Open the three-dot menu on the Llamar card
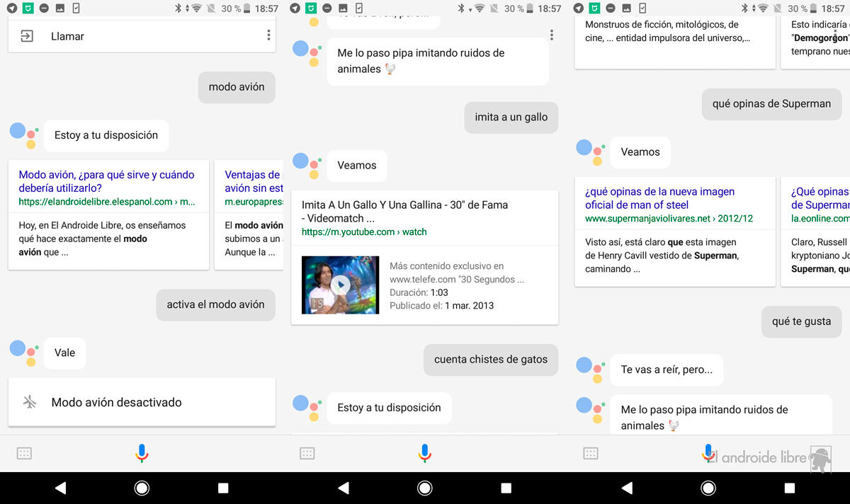The width and height of the screenshot is (850, 504). (268, 35)
